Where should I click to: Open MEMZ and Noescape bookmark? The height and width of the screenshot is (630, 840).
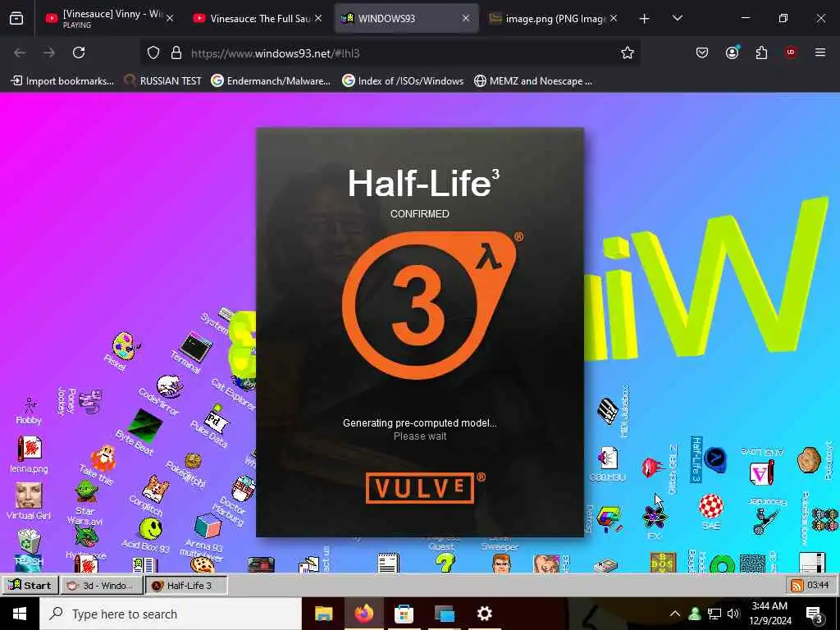[x=533, y=81]
